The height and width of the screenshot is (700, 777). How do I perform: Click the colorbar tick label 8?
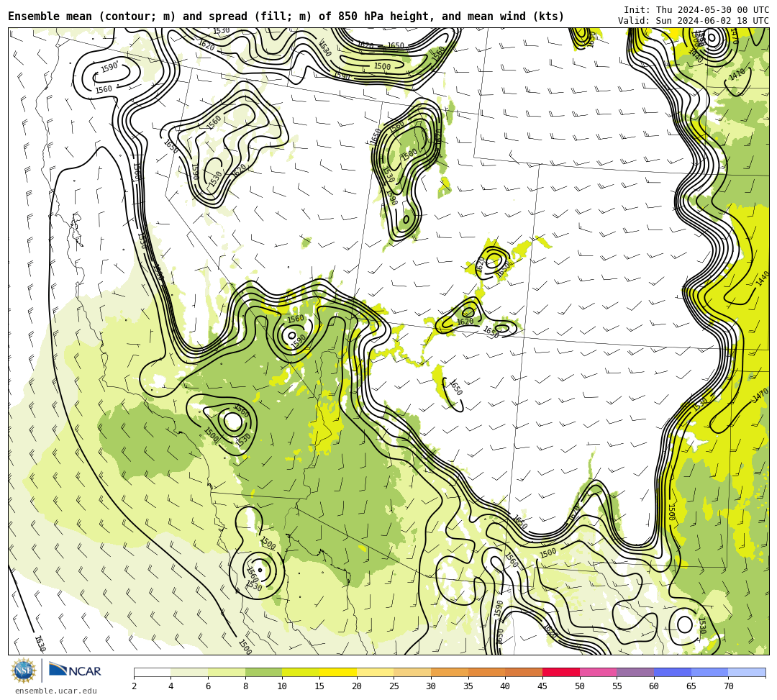[x=245, y=686]
